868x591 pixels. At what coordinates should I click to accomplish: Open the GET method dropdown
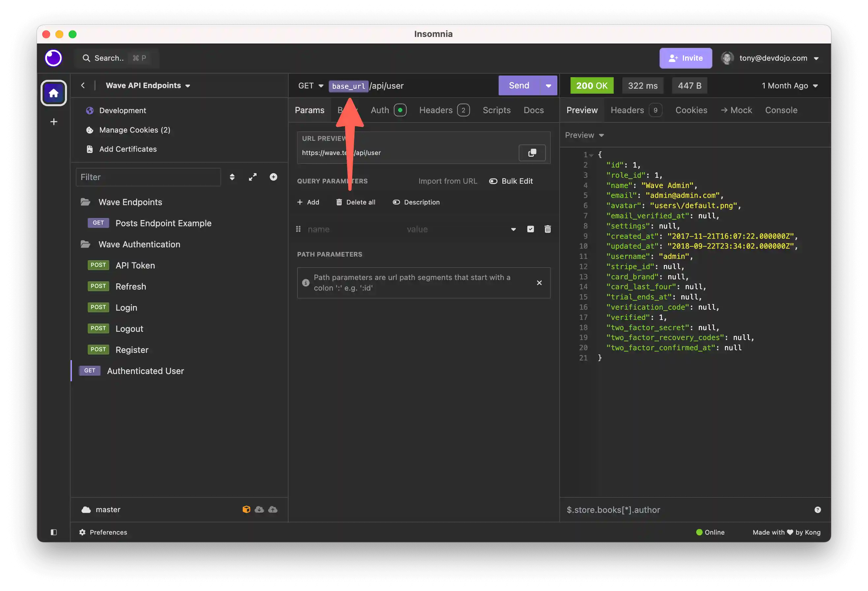click(x=310, y=86)
